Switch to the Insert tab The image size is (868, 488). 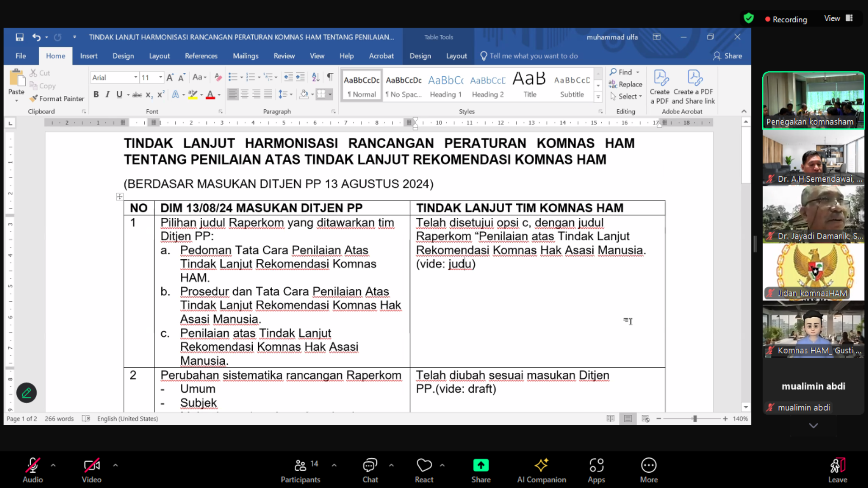(89, 56)
